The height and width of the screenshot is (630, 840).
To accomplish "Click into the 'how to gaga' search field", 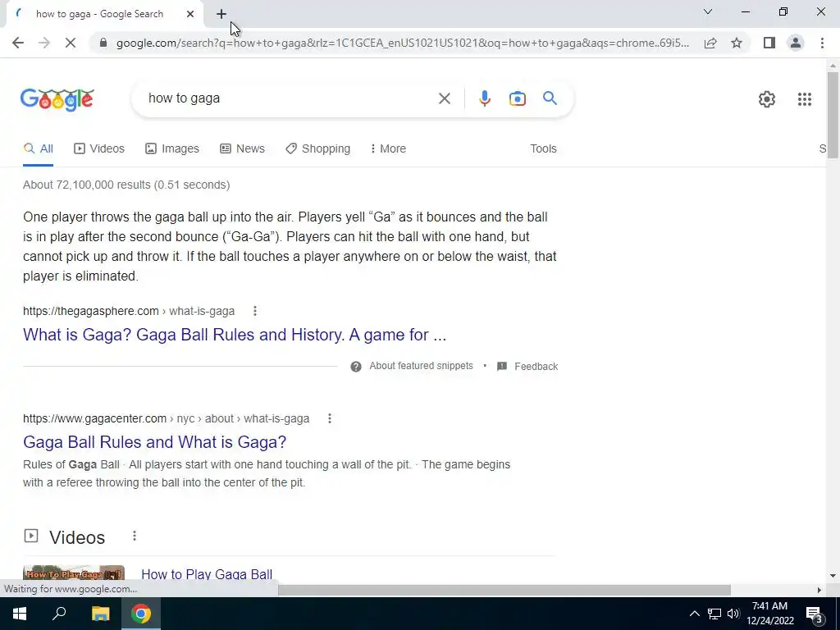I will [x=290, y=98].
